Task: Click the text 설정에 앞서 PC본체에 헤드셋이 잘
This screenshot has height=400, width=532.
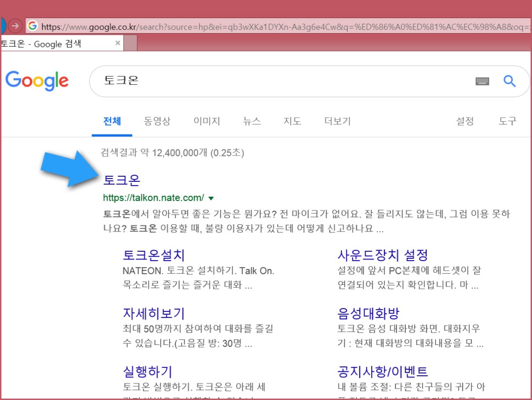Action: [x=409, y=271]
